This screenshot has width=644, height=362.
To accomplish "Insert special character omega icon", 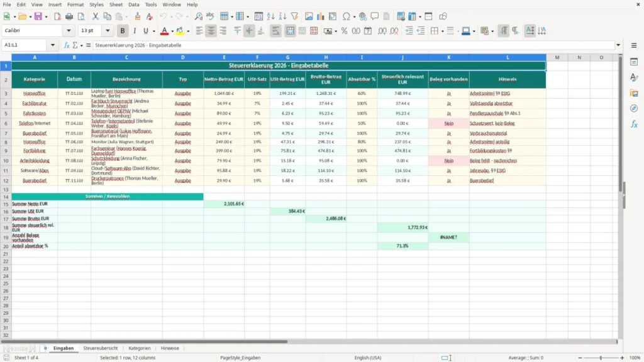I will pos(347,16).
